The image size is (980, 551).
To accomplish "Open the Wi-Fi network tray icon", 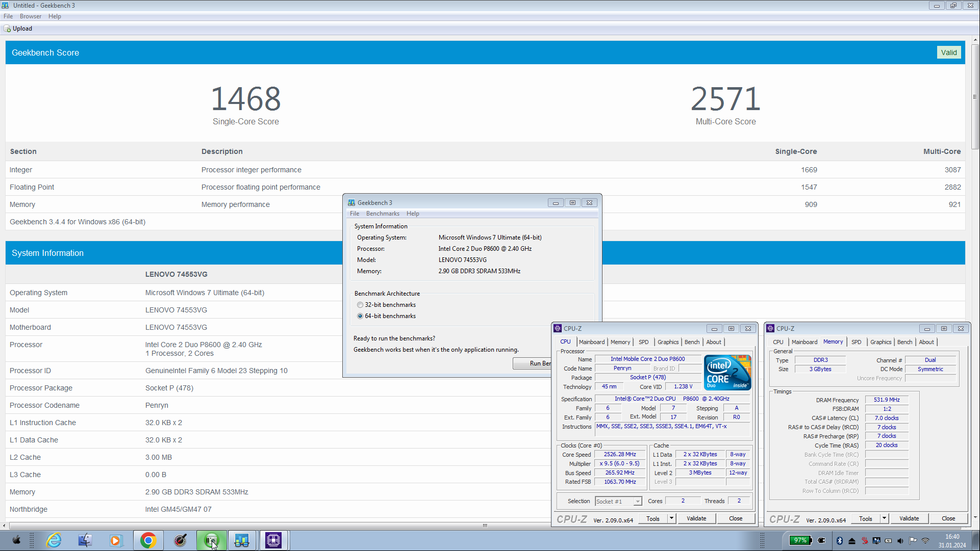I will [x=925, y=541].
